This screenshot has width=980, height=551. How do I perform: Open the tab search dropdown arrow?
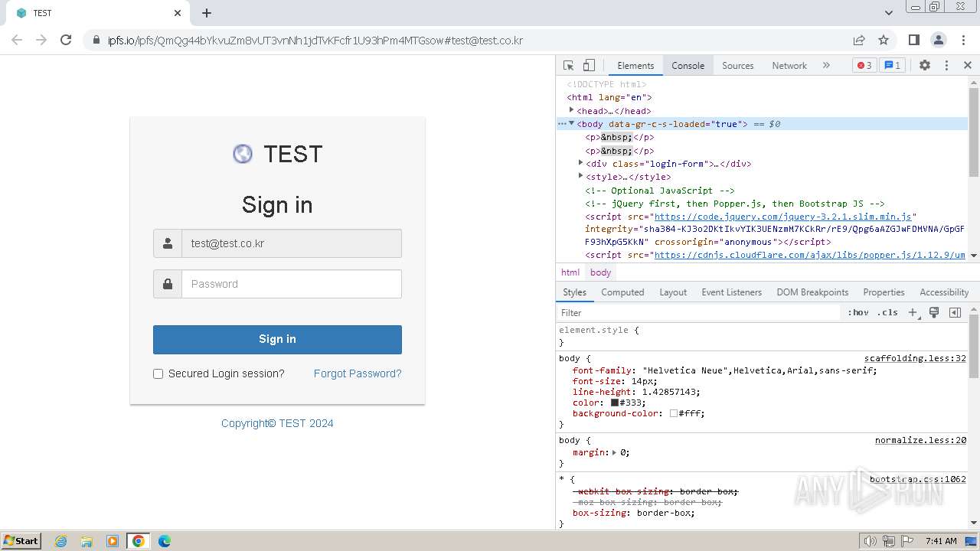889,13
